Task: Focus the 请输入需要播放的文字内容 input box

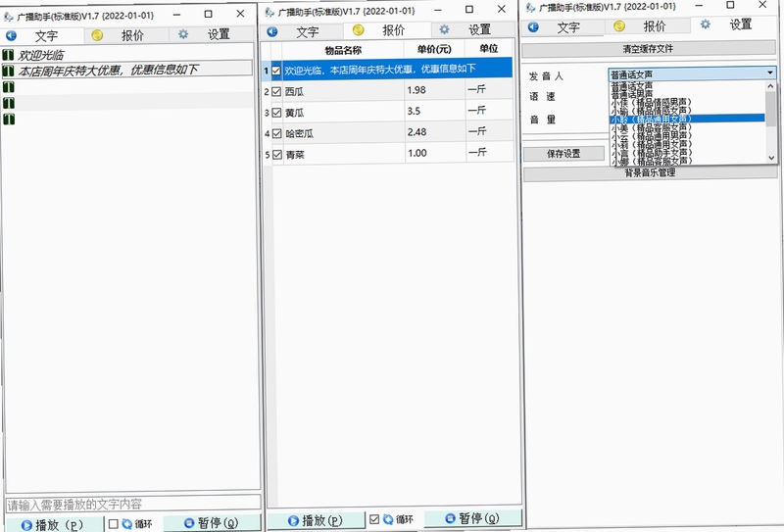Action: click(133, 504)
